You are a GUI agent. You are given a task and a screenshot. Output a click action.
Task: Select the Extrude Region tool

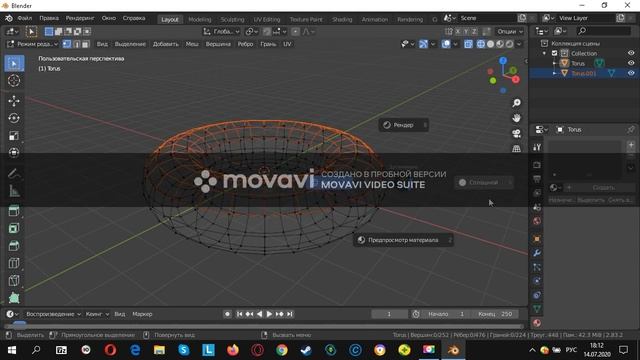(x=14, y=211)
